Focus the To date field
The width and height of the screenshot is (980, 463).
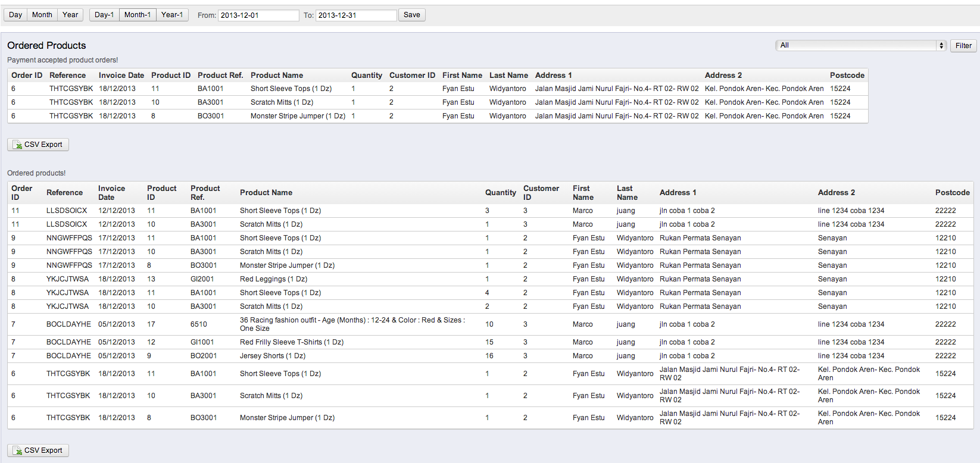[x=356, y=15]
